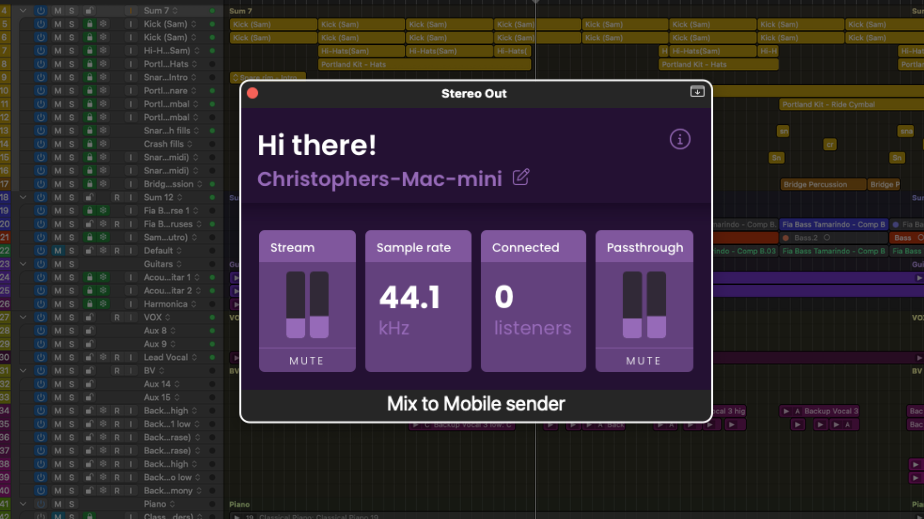Freeze snowflake on track 6 Kick (Sam)
Image resolution: width=924 pixels, height=519 pixels.
coord(103,37)
